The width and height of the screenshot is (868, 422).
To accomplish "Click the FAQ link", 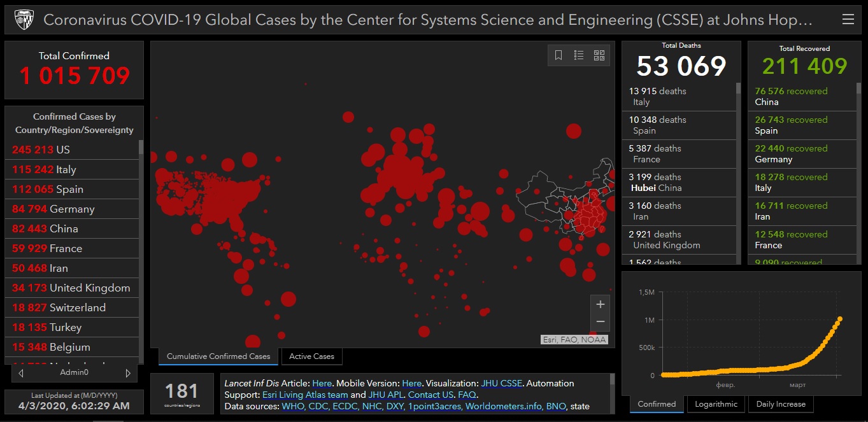I will (467, 395).
